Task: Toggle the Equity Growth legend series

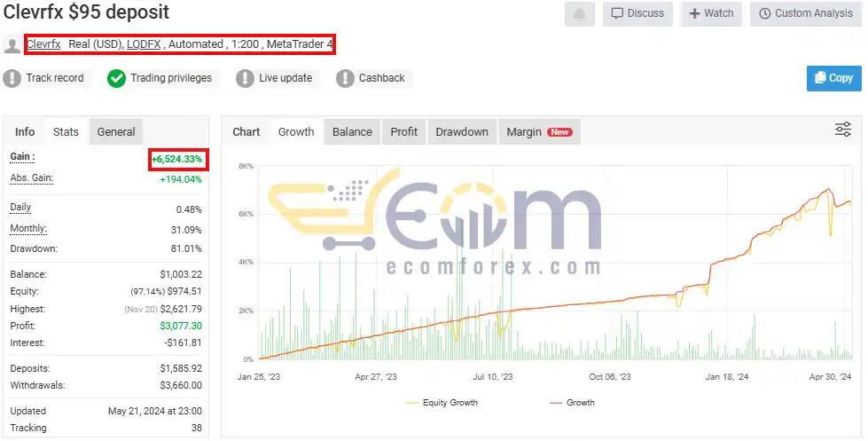Action: pos(442,403)
